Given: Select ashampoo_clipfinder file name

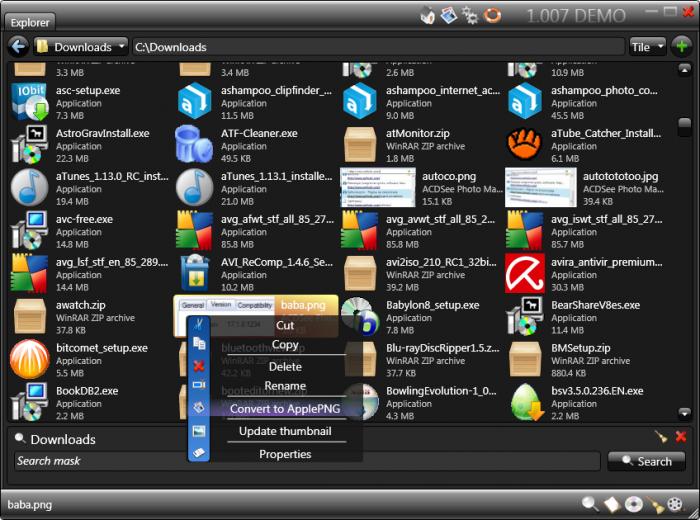Looking at the screenshot, I should (276, 91).
